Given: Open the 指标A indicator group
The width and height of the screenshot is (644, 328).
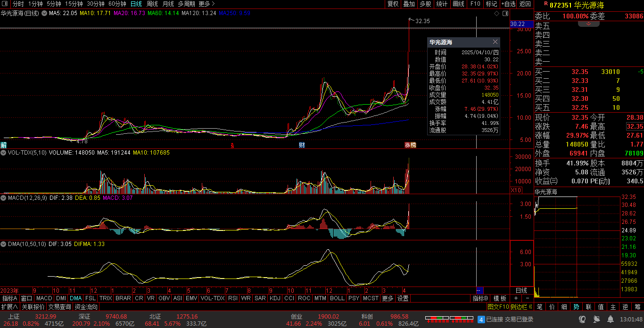Looking at the screenshot, I should point(9,298).
